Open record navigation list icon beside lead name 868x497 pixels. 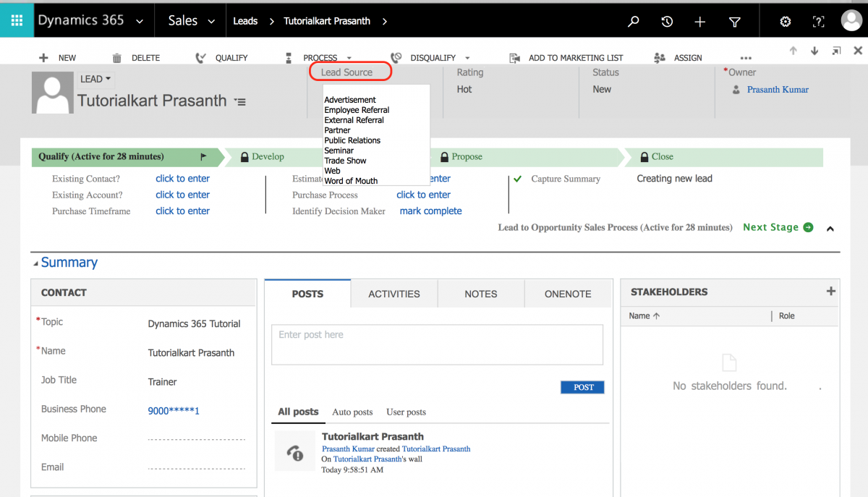point(240,102)
